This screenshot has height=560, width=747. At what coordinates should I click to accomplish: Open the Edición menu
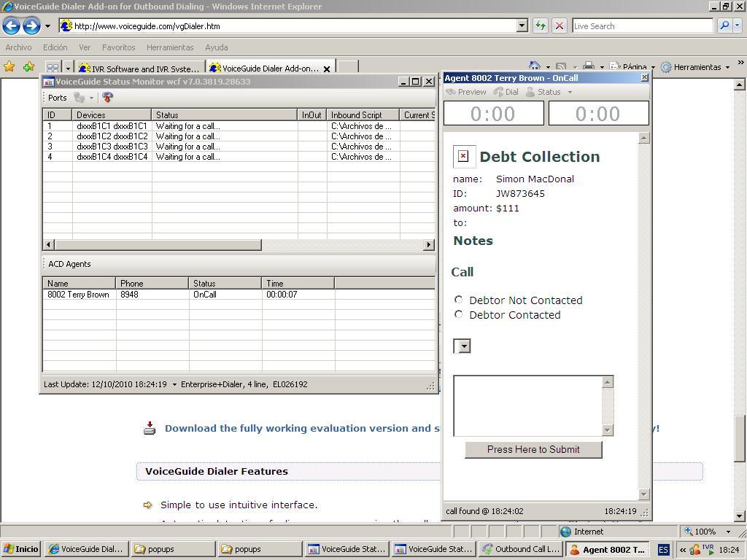click(x=55, y=47)
